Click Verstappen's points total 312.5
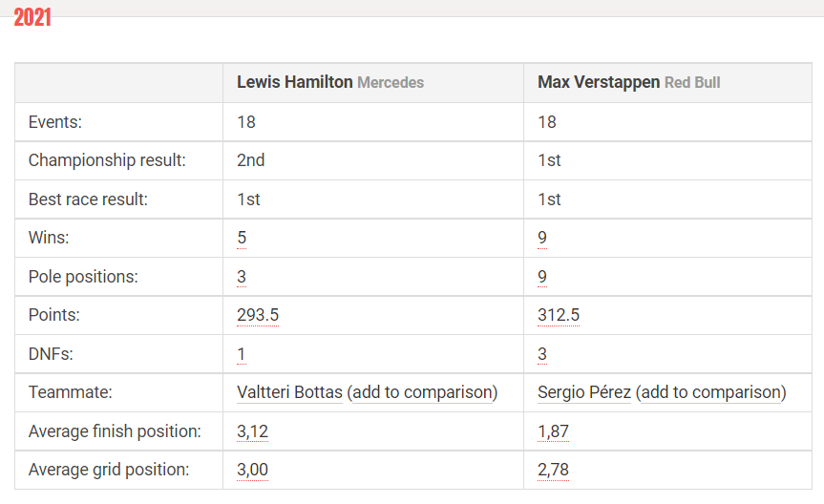This screenshot has height=504, width=824. [x=559, y=315]
